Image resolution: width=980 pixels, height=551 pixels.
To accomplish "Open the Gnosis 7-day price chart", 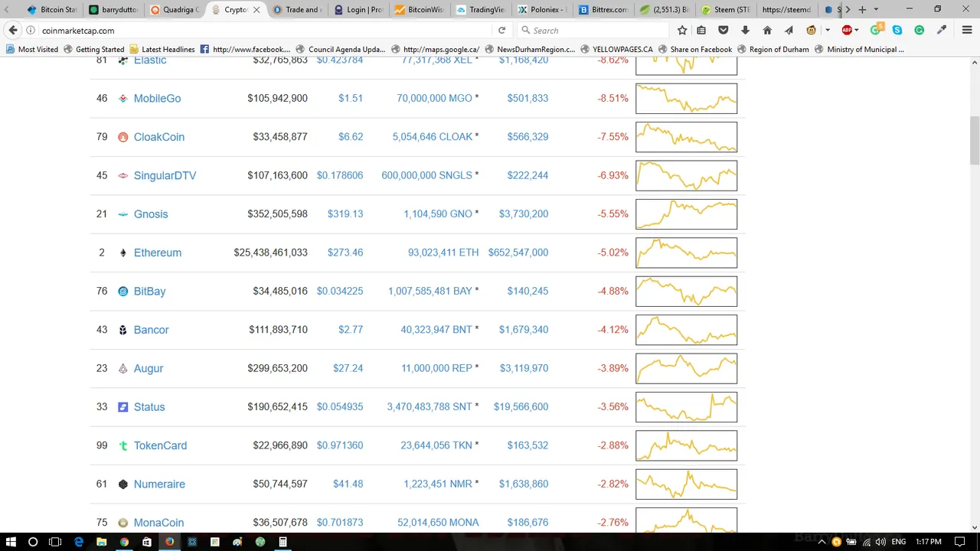I will 686,214.
